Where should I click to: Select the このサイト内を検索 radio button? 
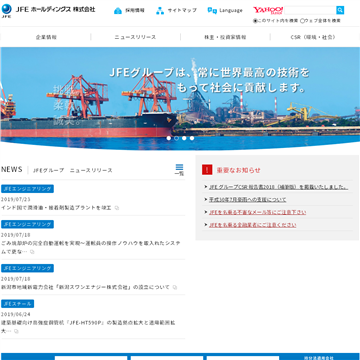click(255, 21)
